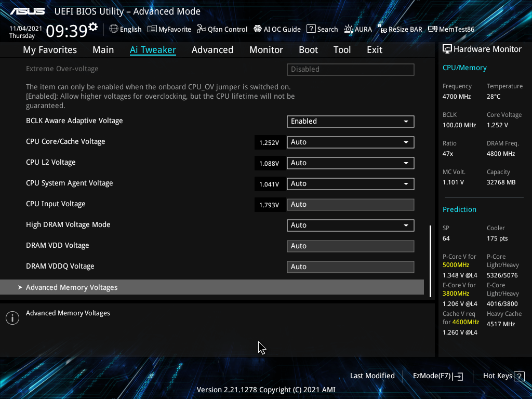Click the 1.793V CPU Input reading
The width and height of the screenshot is (532, 399).
click(x=269, y=205)
